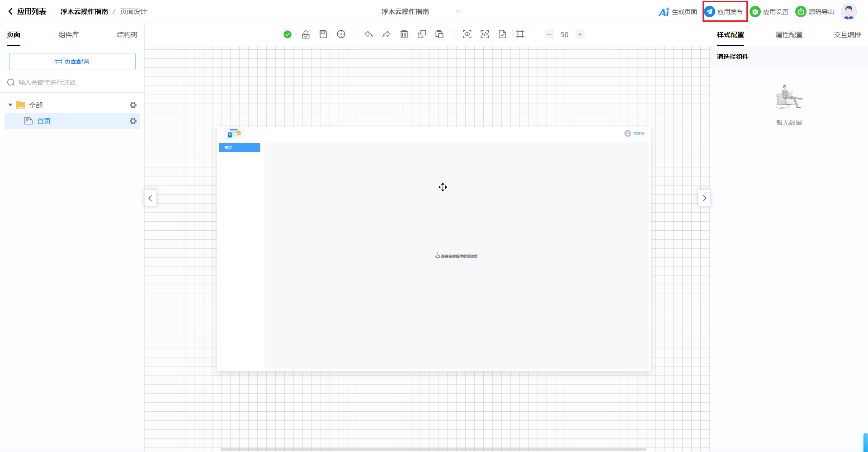Click the save icon in toolbar

point(323,34)
